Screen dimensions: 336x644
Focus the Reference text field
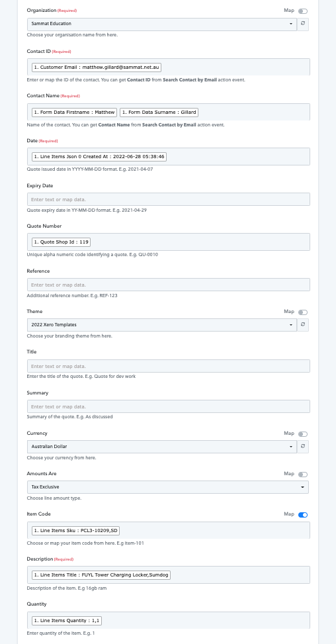click(x=169, y=285)
